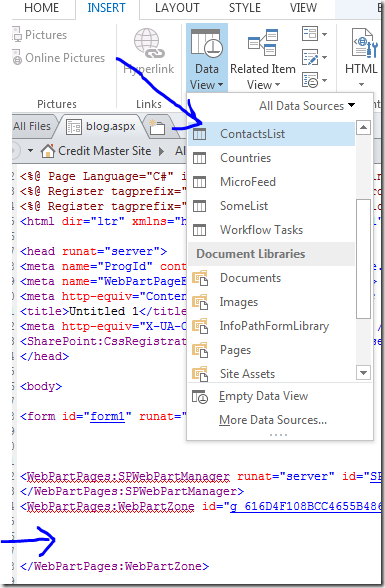Switch to the All Files tab
This screenshot has width=385, height=588.
pyautogui.click(x=32, y=126)
